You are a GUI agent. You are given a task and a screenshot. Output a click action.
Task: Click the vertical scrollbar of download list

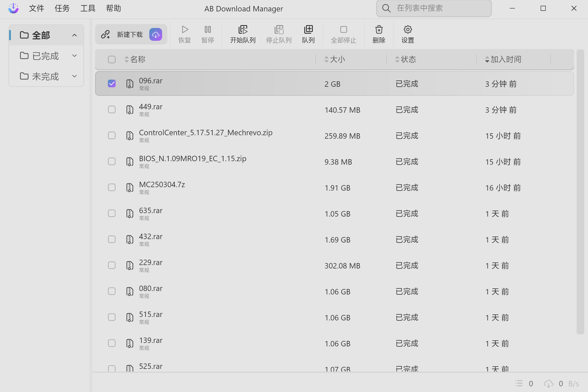tap(580, 192)
